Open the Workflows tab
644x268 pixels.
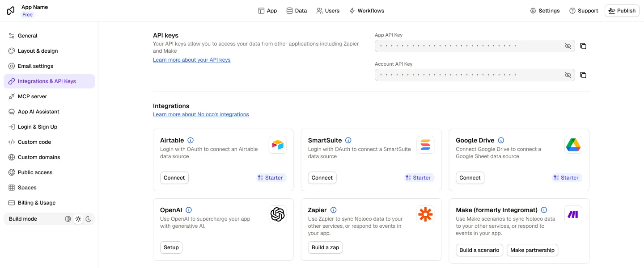click(367, 11)
